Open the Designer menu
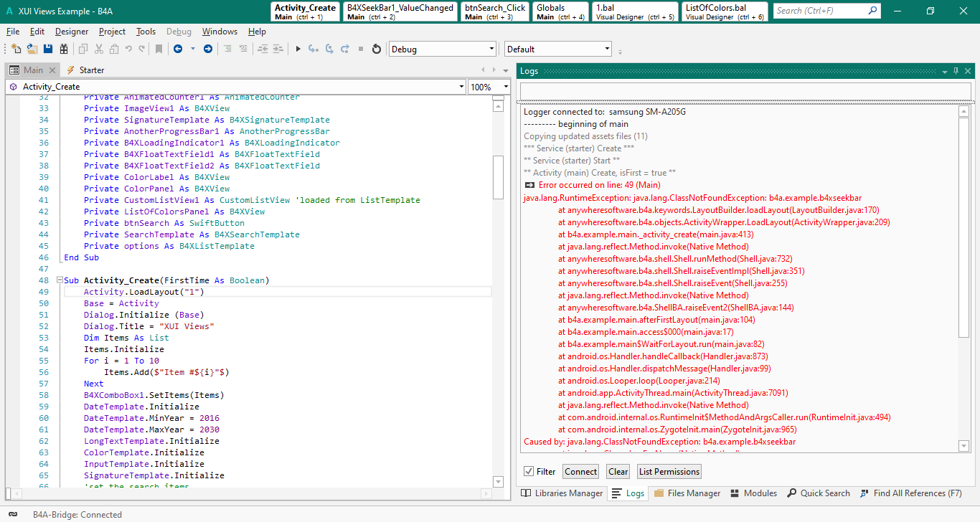This screenshot has height=522, width=980. (x=72, y=32)
